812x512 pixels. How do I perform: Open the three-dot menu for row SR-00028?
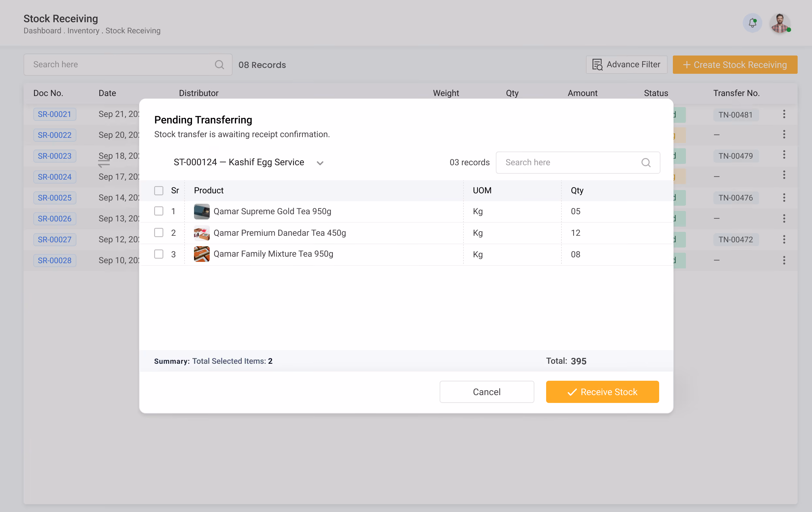[784, 261]
